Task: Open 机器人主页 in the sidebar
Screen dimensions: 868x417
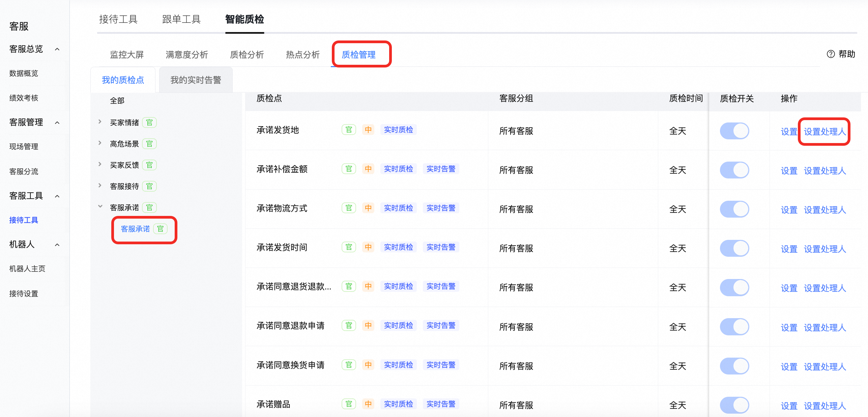Action: [x=27, y=269]
